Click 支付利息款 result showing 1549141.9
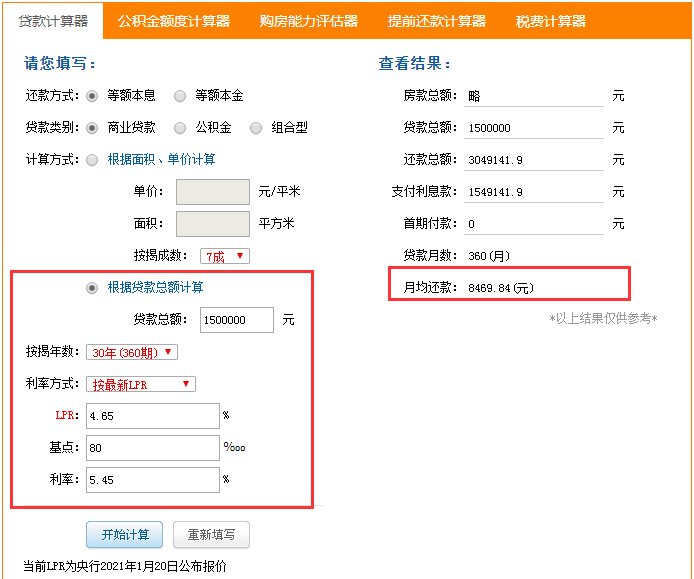The image size is (694, 579). tap(534, 192)
